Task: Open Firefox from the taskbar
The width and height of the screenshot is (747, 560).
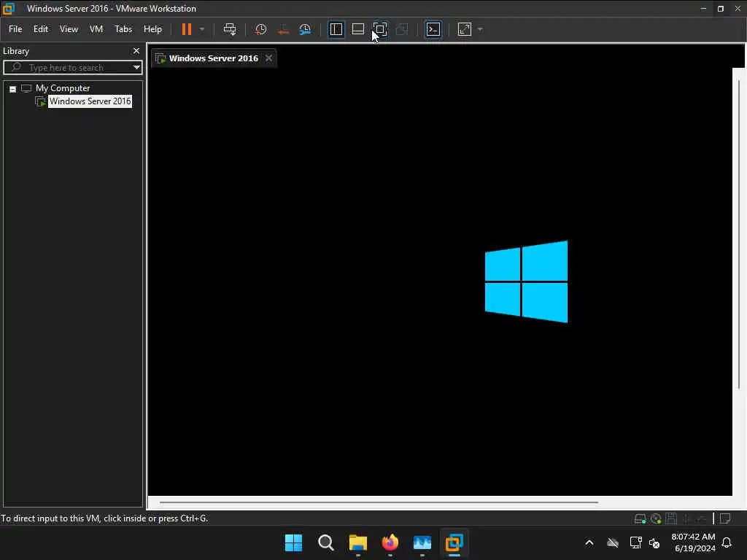Action: (x=390, y=542)
